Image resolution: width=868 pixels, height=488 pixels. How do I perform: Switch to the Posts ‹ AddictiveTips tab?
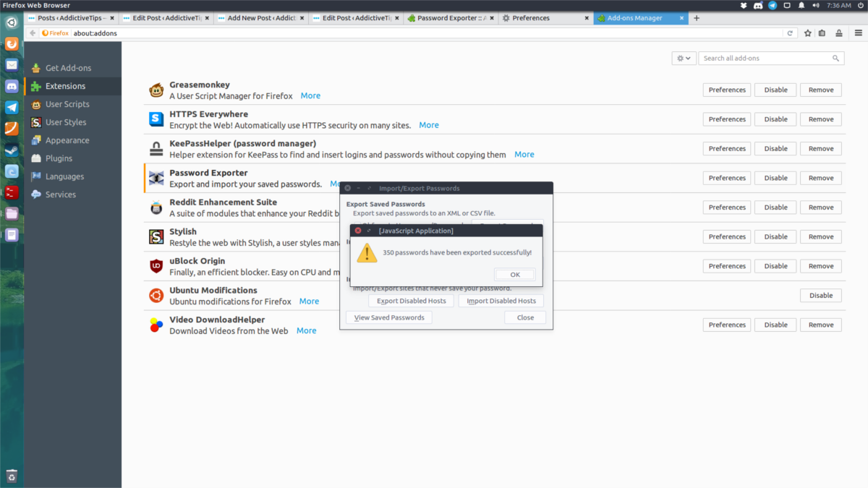71,18
